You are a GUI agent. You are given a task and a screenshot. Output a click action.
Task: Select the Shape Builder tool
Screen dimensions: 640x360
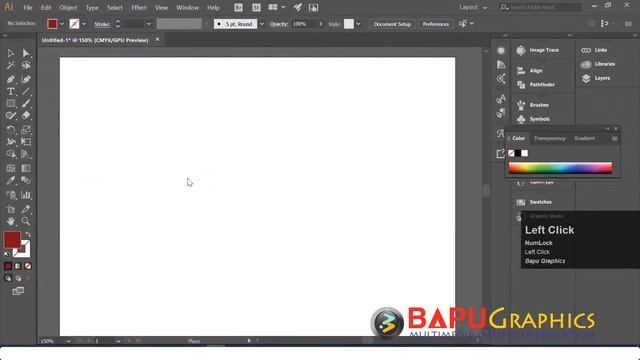(11, 154)
